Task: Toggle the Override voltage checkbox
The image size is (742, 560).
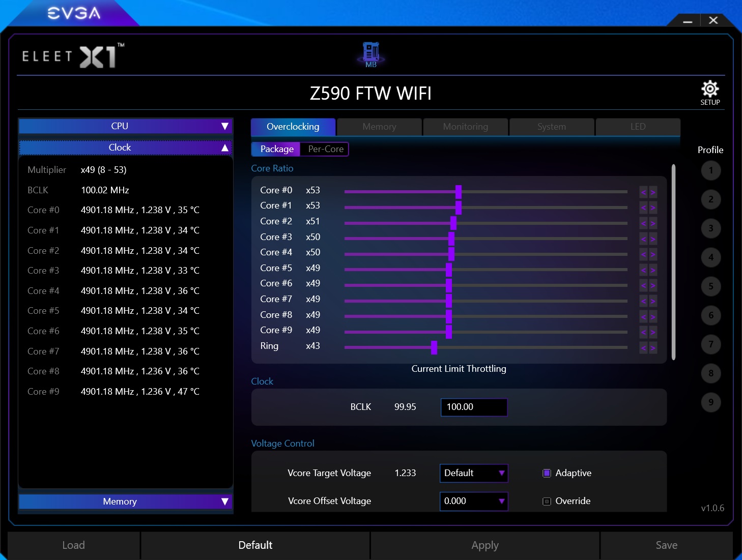Action: (547, 501)
